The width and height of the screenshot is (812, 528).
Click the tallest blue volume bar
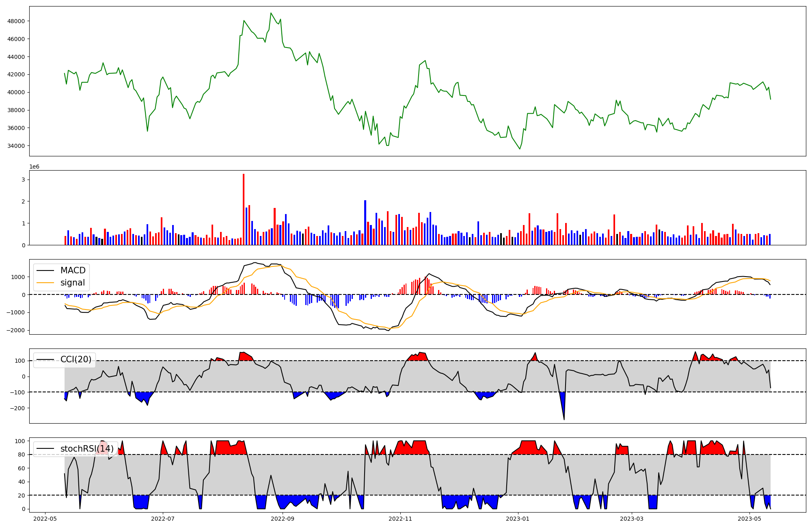365,223
